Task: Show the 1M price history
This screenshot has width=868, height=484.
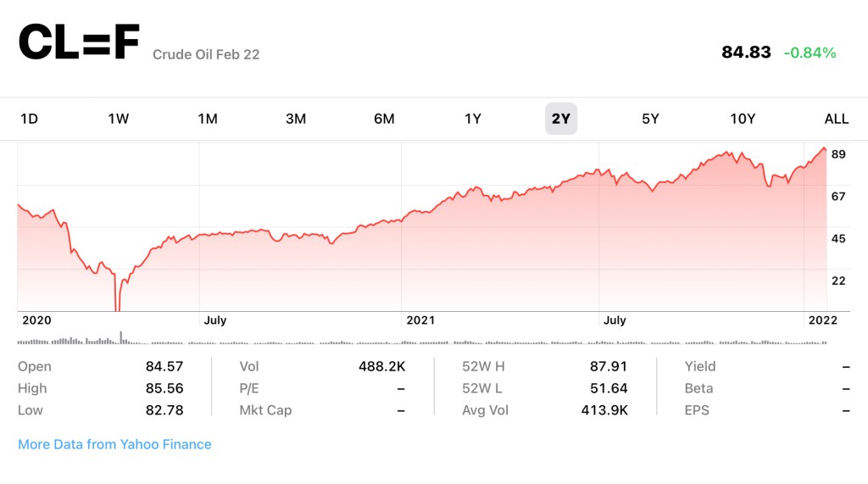Action: (207, 119)
